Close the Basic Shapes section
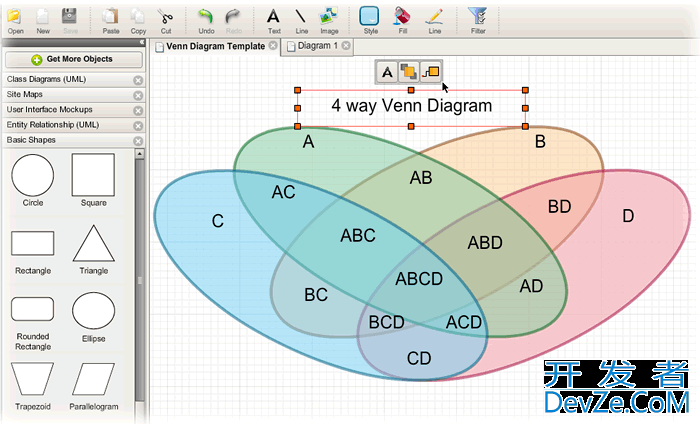 click(x=138, y=141)
